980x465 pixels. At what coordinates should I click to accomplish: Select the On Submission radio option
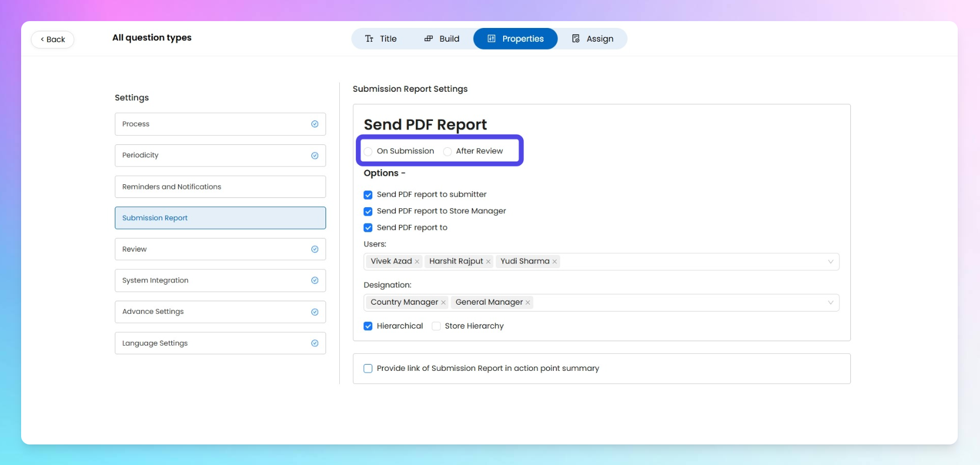(x=368, y=151)
